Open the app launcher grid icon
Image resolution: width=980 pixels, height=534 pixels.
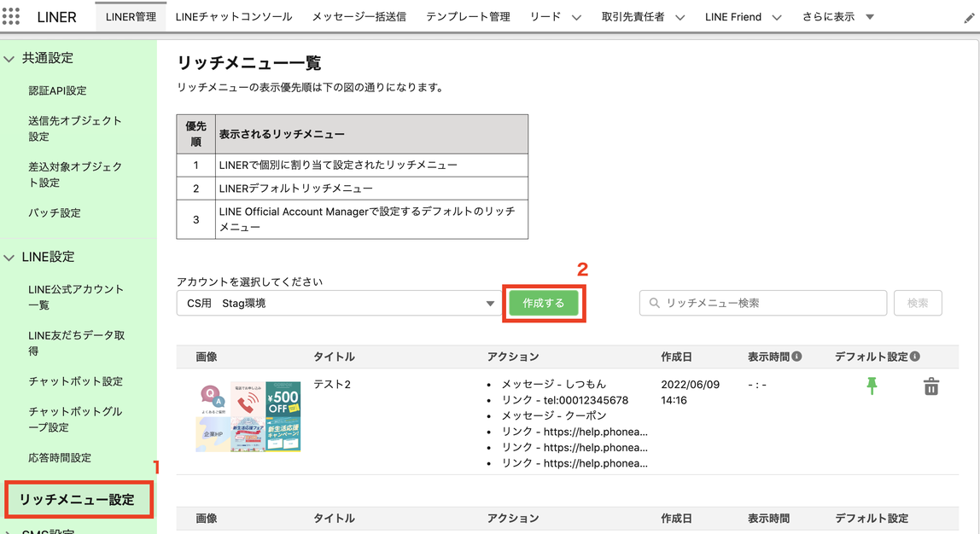coord(10,16)
